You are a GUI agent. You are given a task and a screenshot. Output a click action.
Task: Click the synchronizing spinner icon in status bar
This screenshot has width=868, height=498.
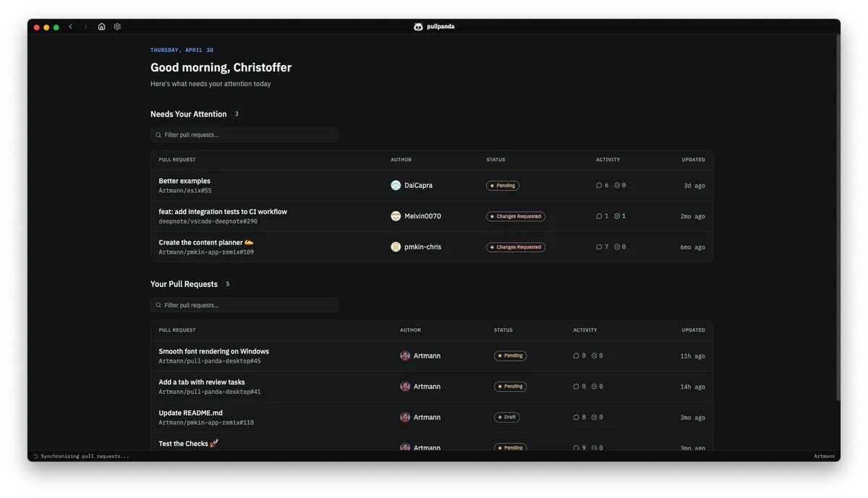click(35, 456)
